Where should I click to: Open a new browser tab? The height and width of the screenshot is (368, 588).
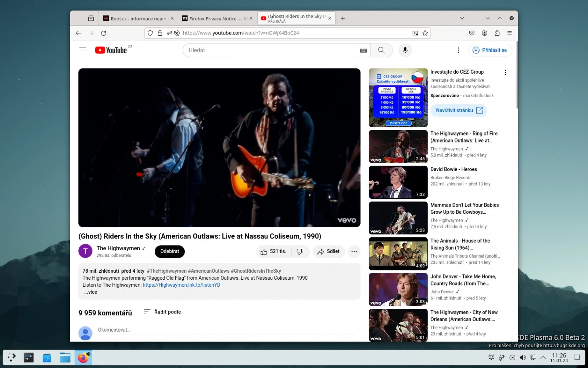tap(343, 18)
